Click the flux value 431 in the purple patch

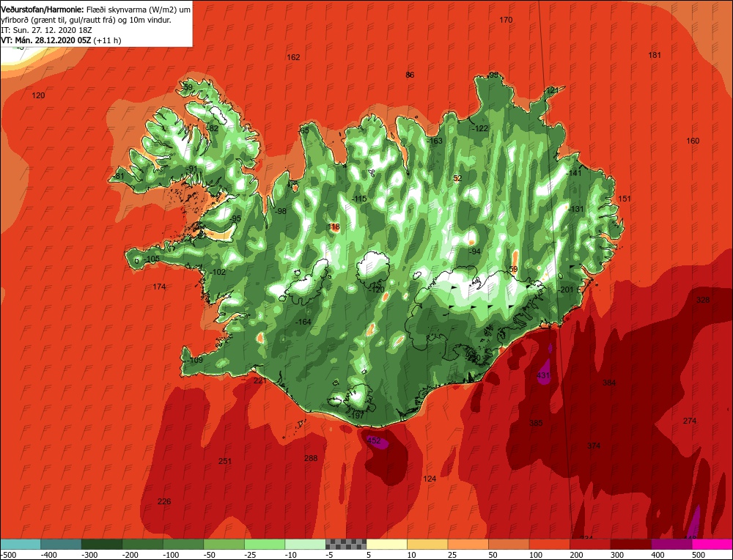[543, 375]
